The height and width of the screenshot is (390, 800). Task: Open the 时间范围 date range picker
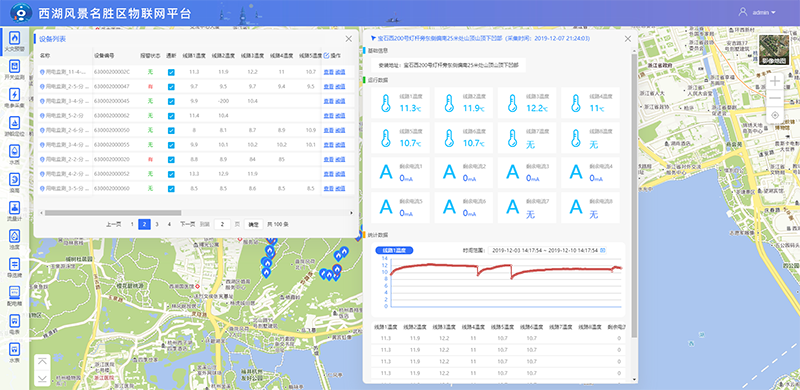point(547,251)
